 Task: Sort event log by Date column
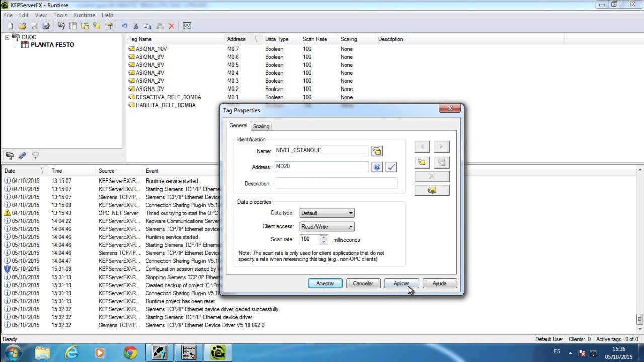tap(24, 171)
